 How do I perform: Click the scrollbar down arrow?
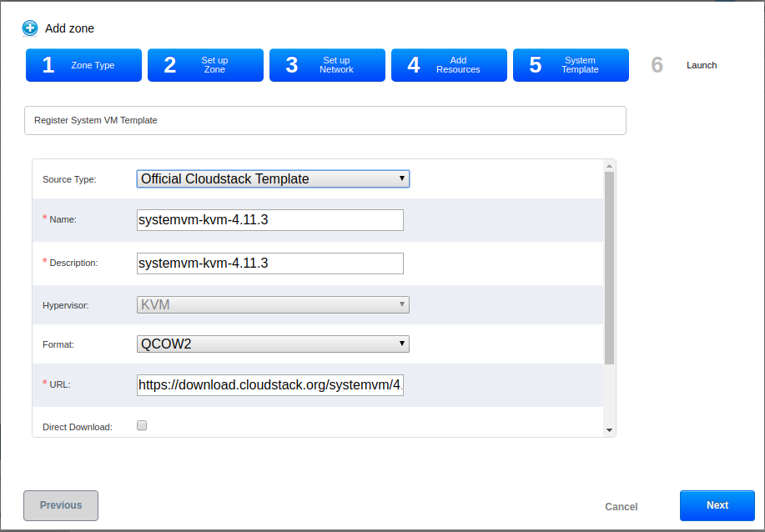click(609, 430)
